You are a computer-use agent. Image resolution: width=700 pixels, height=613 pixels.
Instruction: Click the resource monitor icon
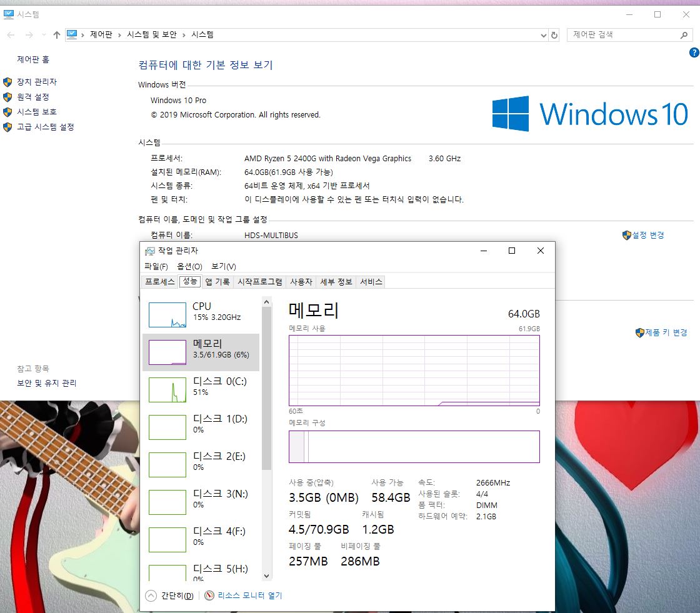[209, 596]
